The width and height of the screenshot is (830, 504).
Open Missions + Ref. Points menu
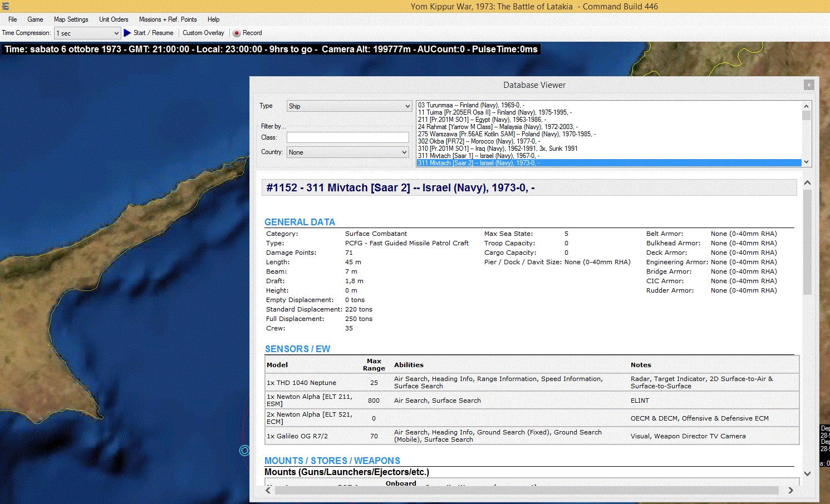(x=168, y=19)
